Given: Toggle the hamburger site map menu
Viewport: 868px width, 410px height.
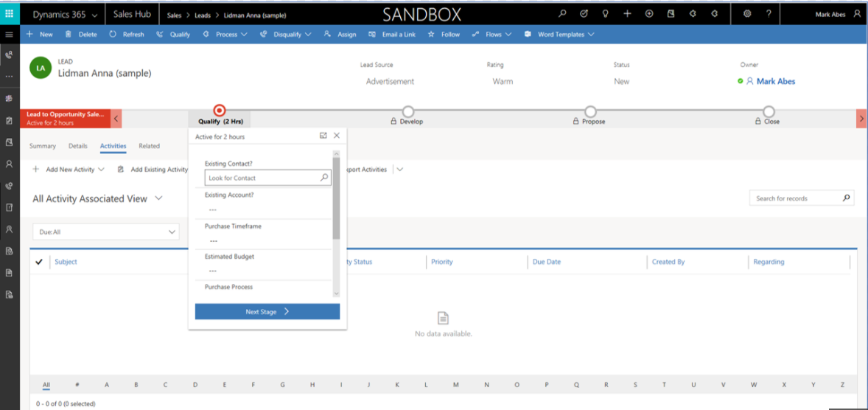Looking at the screenshot, I should click(x=9, y=35).
